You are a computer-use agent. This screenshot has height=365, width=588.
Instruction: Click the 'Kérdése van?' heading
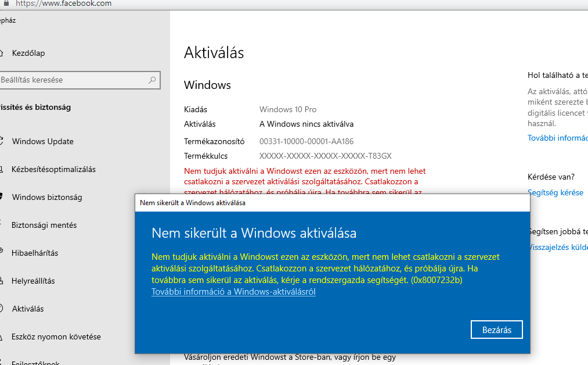pos(551,177)
